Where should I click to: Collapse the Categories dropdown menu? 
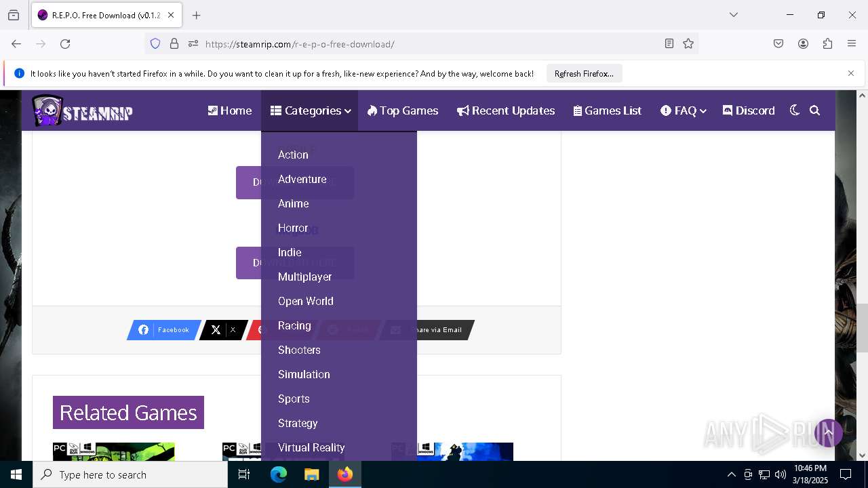(x=310, y=110)
